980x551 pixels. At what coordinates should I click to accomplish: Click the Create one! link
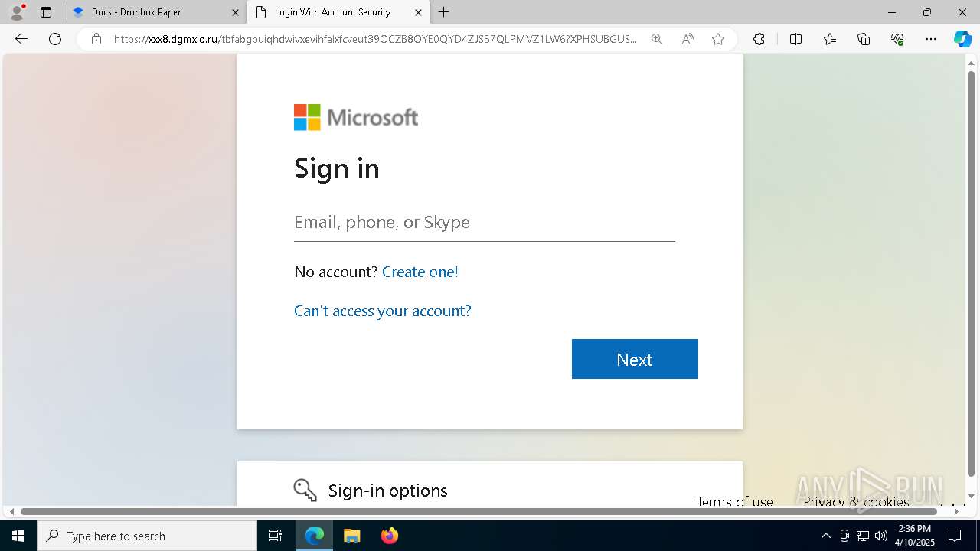420,272
